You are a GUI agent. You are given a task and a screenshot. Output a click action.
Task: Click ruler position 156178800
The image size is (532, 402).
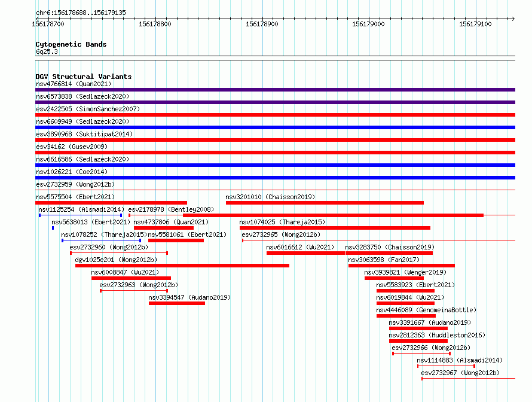(x=155, y=24)
